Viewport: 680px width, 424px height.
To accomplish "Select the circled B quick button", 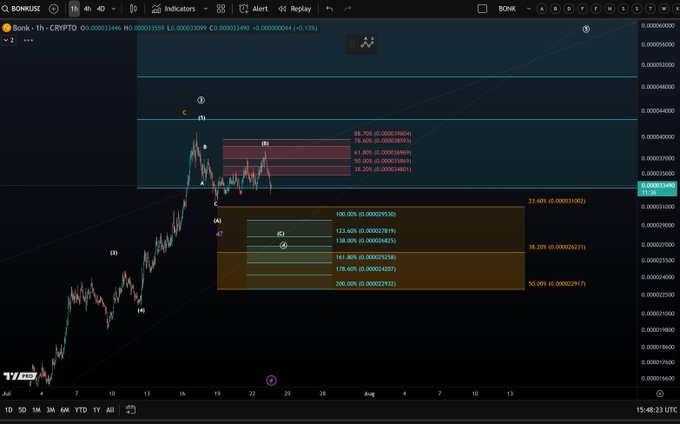I will click(x=555, y=9).
